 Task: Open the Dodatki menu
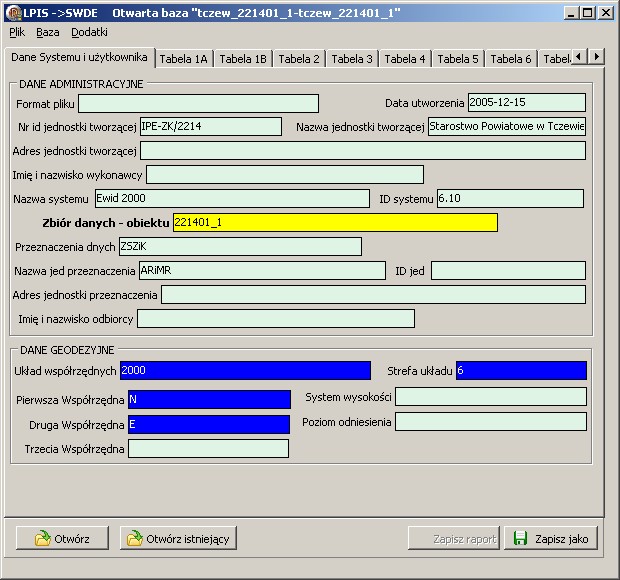click(x=89, y=32)
